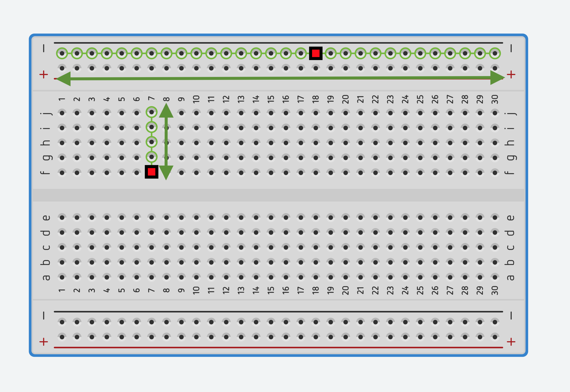570x392 pixels.
Task: Click the red square marker at row f, column 7
Action: point(151,172)
